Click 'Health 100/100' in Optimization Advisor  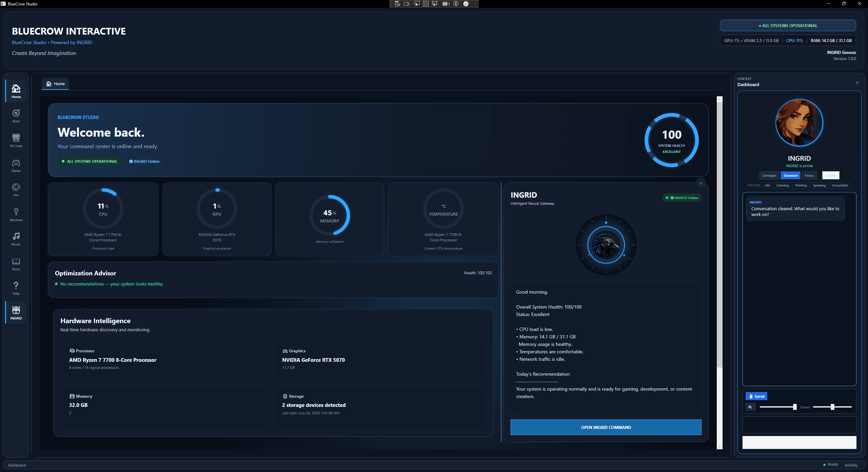(478, 273)
